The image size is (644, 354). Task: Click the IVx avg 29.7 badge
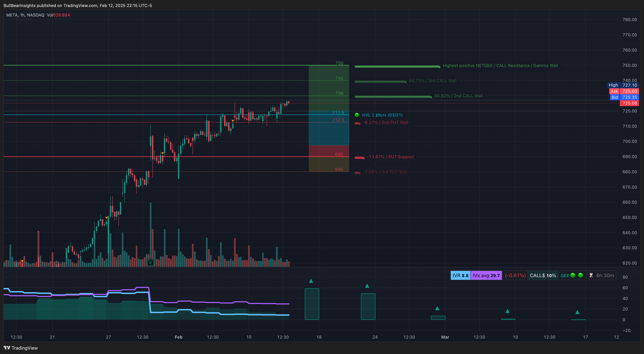486,276
